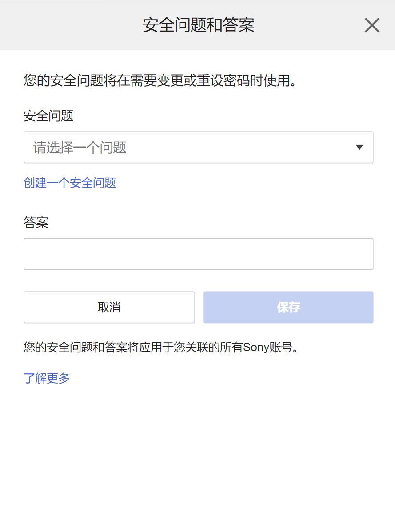Choose a predefined question from the combo box
The image size is (395, 532).
[198, 147]
